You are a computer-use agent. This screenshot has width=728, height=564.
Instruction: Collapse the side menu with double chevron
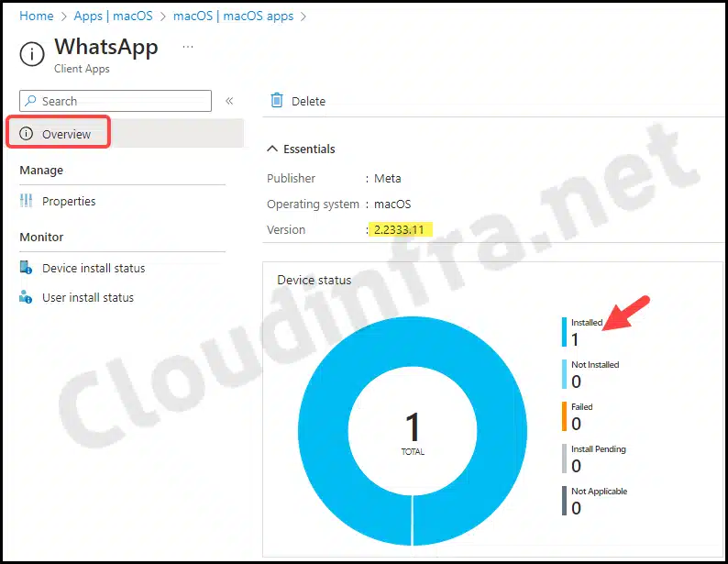[229, 101]
